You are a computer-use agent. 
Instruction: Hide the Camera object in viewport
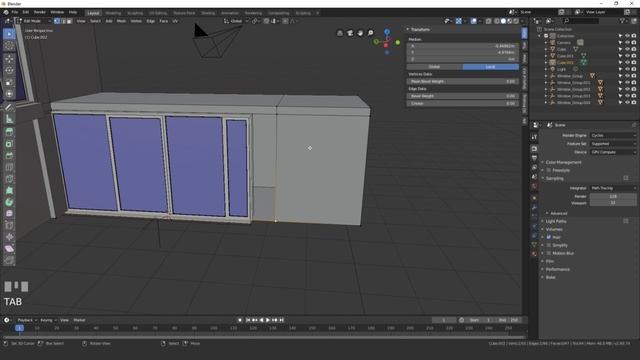coord(627,42)
